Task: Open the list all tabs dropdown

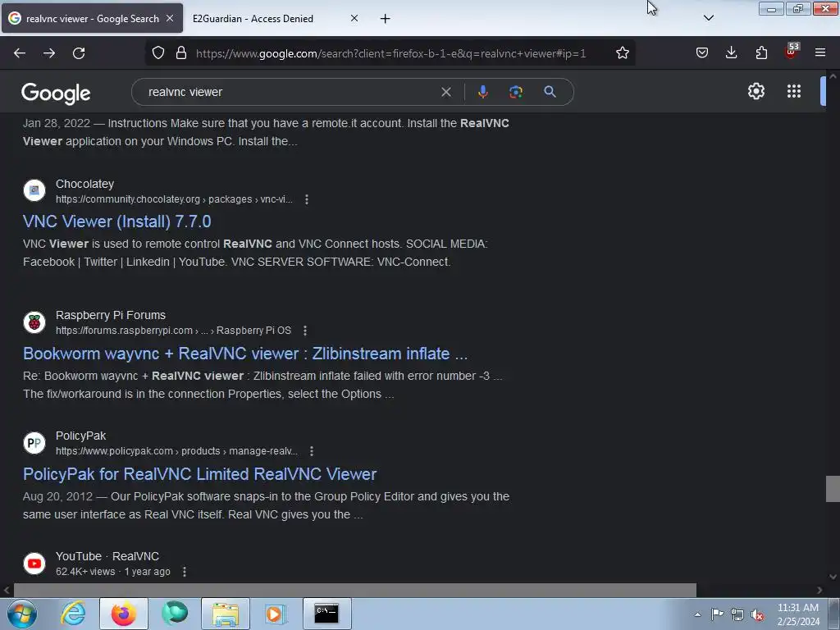Action: click(x=708, y=18)
